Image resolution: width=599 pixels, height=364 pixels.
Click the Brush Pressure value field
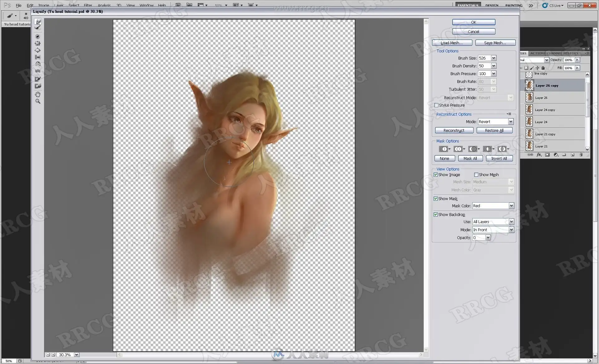[x=484, y=74]
